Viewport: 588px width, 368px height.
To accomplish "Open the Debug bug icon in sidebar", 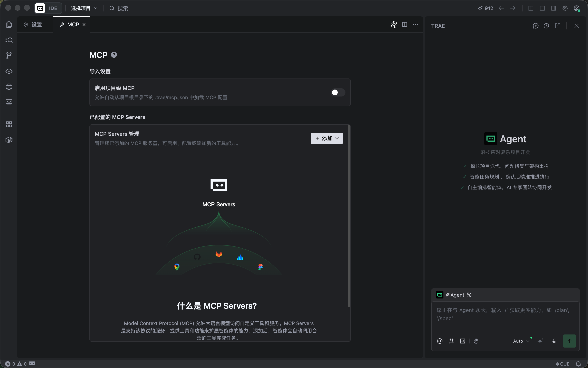I will pos(9,87).
